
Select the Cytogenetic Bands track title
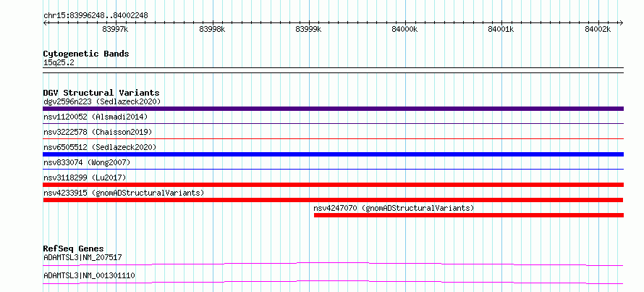point(86,54)
